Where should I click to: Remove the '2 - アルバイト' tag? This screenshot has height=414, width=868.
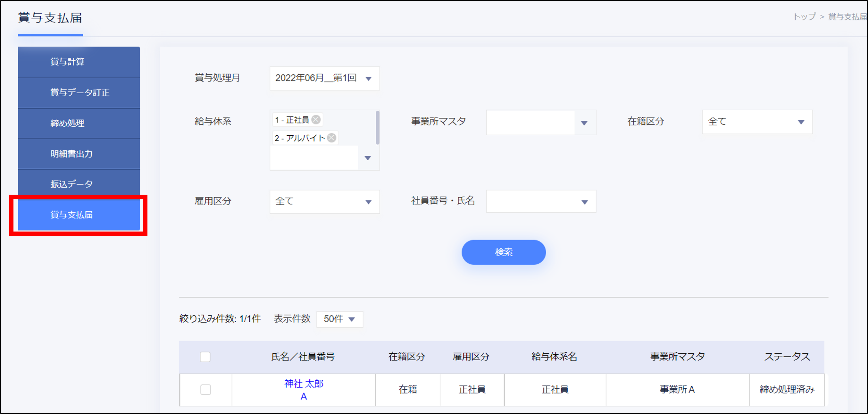click(x=331, y=138)
